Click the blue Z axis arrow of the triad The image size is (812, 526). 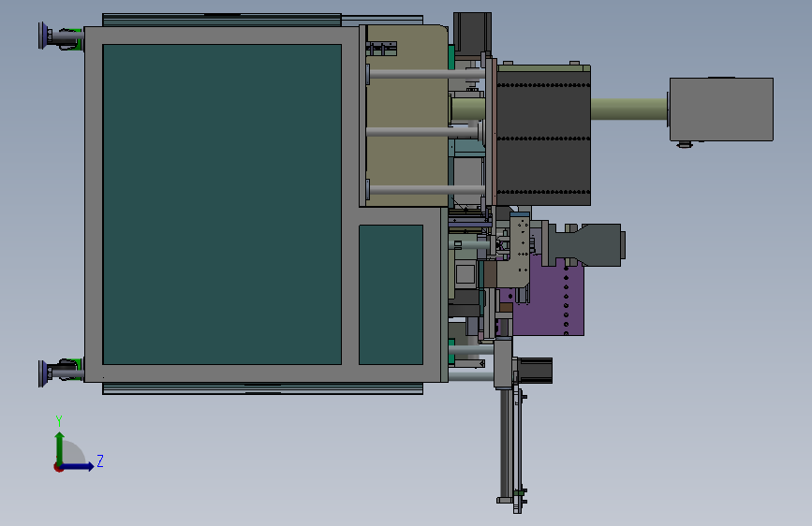tap(78, 466)
